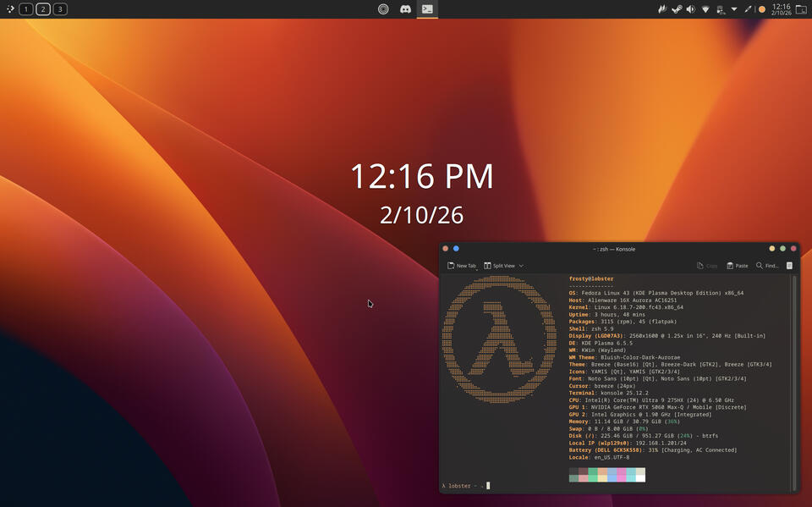Open the Steam tray icon
This screenshot has width=812, height=507.
677,9
